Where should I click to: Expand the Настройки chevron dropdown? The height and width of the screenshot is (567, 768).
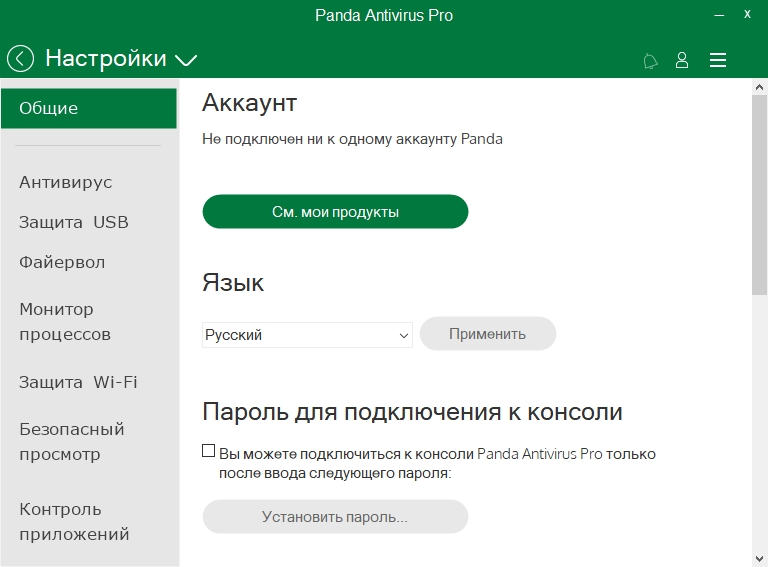[x=186, y=60]
